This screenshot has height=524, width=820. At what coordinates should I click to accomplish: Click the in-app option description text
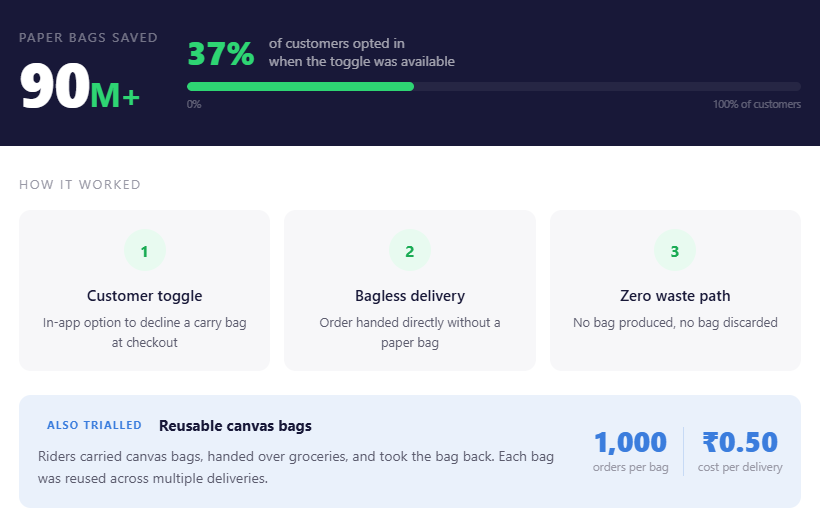(144, 332)
